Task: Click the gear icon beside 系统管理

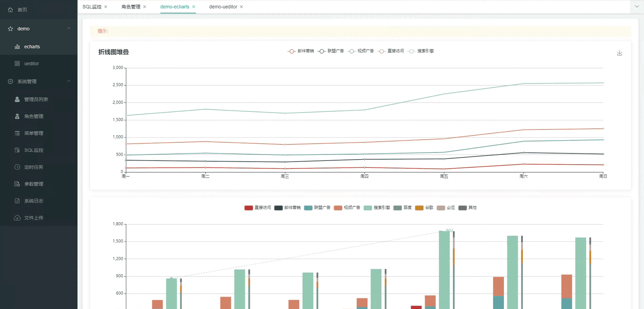Action: [x=10, y=81]
